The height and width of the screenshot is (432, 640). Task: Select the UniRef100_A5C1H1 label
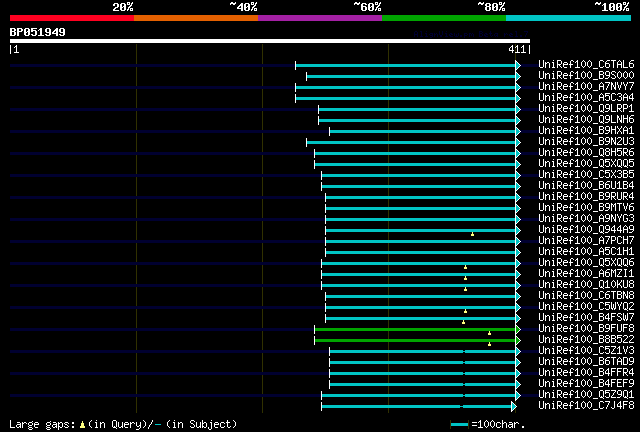click(586, 252)
